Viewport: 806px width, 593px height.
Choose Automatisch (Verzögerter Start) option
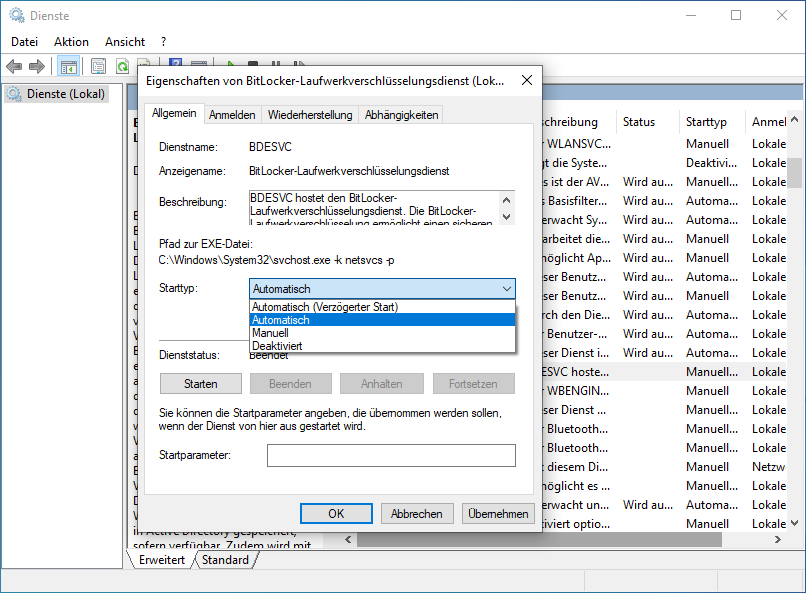click(x=382, y=307)
